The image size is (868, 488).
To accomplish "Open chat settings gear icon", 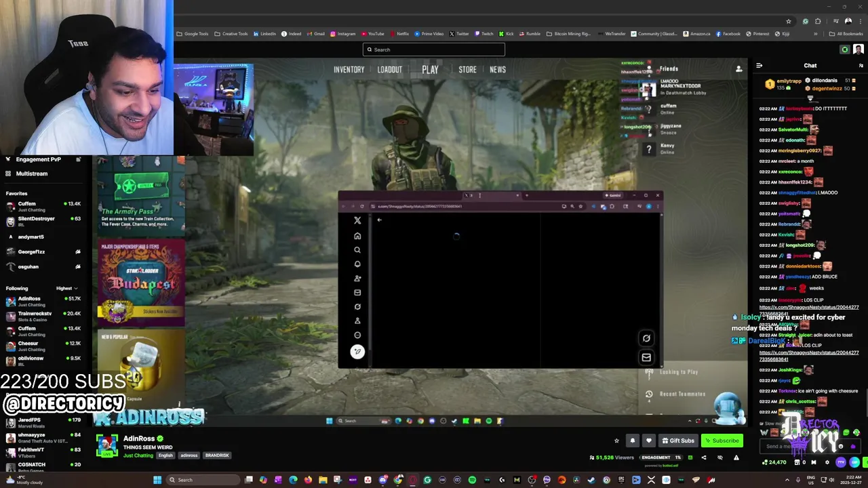I will pos(827,462).
